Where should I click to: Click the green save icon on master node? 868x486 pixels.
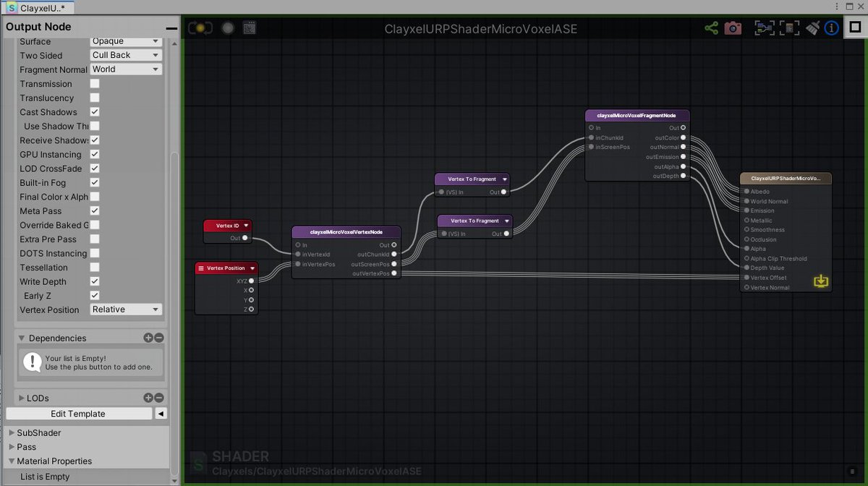click(x=821, y=281)
